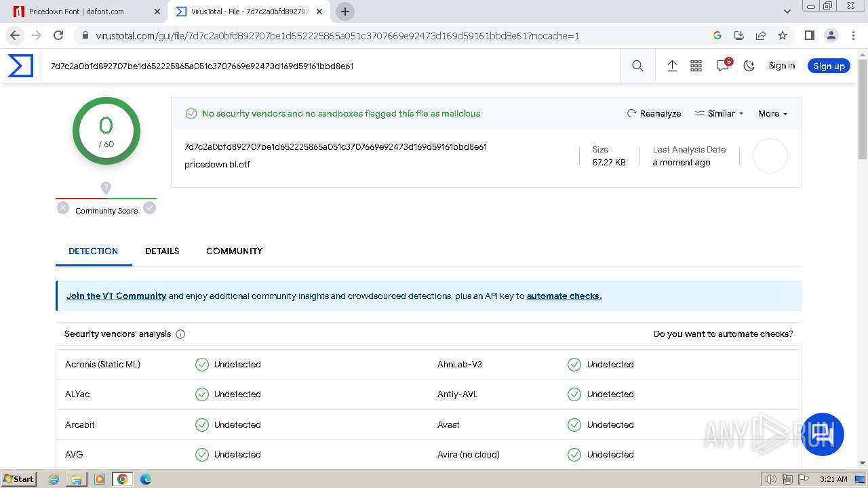Click the install app icon in address bar
This screenshot has height=488, width=868.
coord(739,35)
